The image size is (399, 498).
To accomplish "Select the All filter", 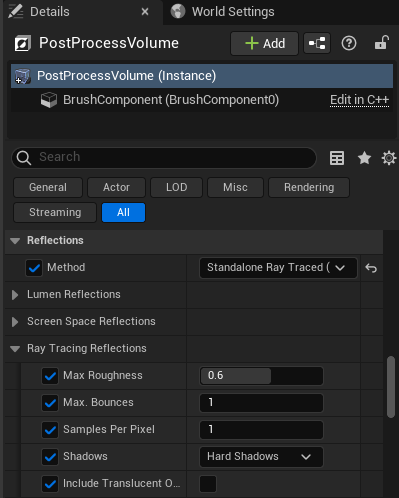I will pos(123,212).
